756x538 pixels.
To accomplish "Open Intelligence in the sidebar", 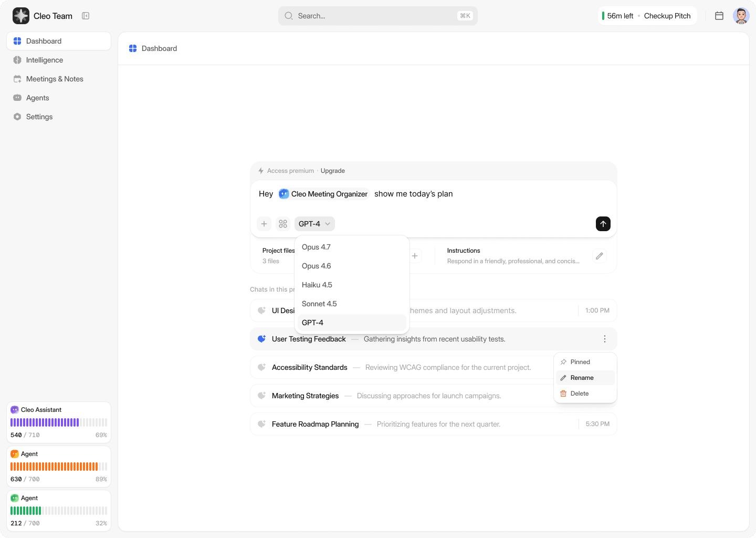I will pos(59,60).
